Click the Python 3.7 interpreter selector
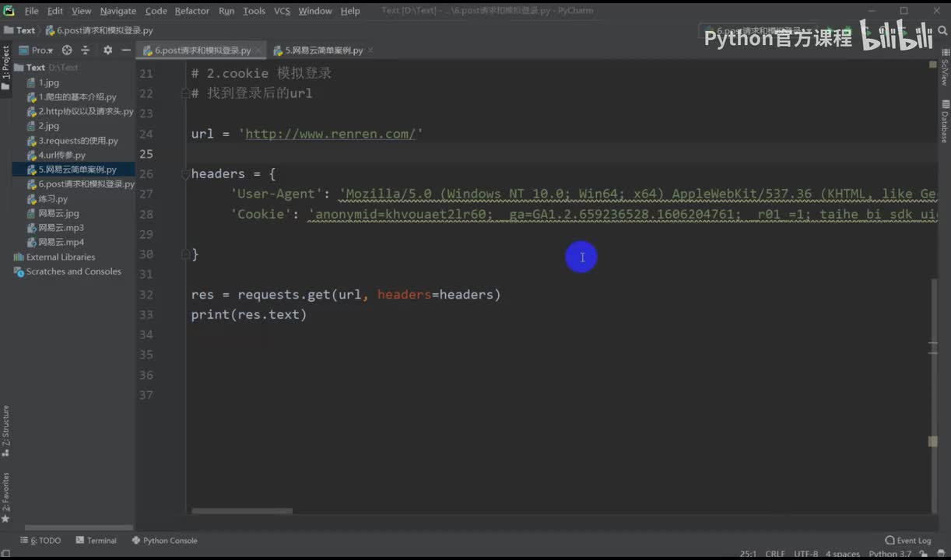The image size is (951, 560). 890,555
